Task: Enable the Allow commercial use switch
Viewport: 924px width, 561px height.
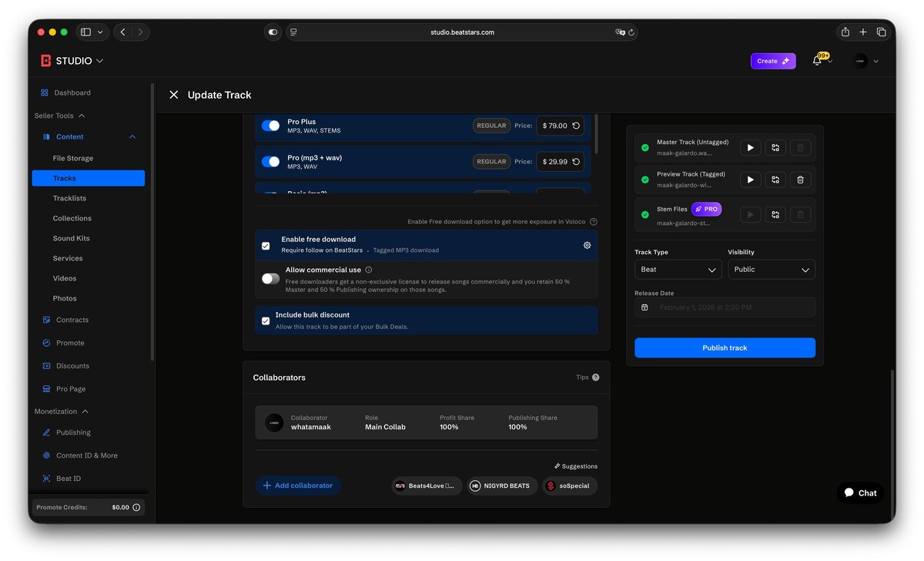Action: tap(271, 279)
